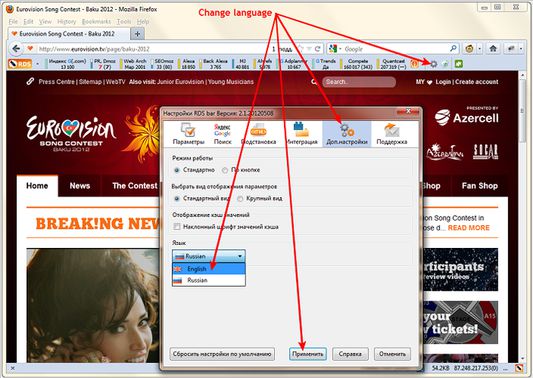Open the Firefox History menu
533x378 pixels.
coord(67,22)
